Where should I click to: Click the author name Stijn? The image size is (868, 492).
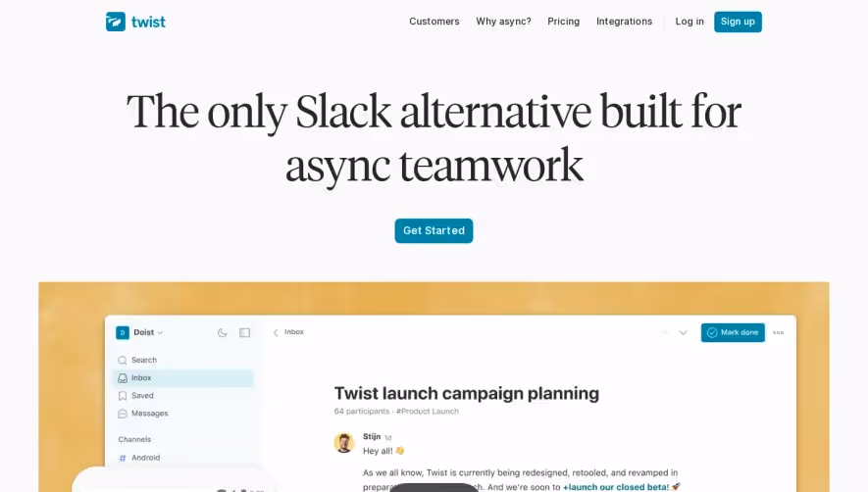click(x=372, y=437)
